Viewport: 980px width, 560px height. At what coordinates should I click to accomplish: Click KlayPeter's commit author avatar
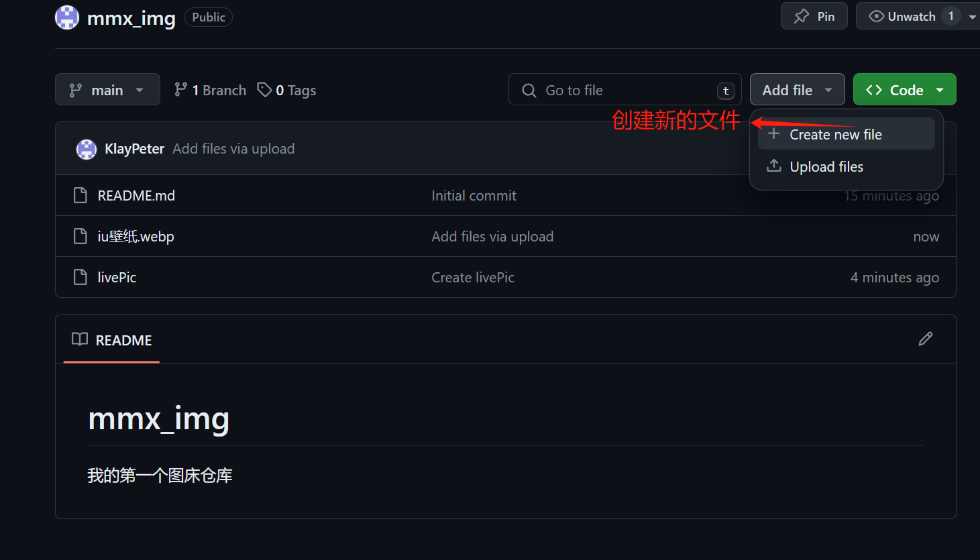pos(87,149)
